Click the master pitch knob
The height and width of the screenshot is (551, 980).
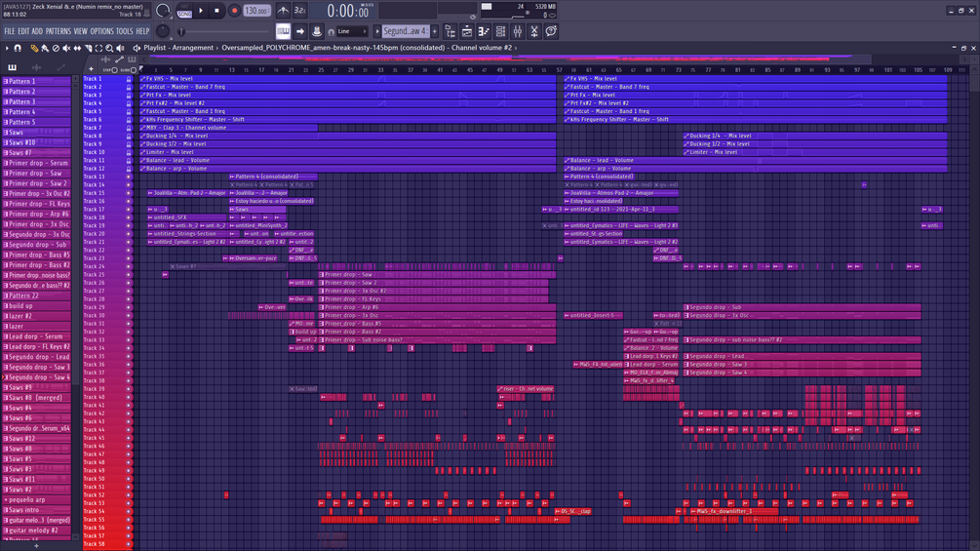pos(163,31)
